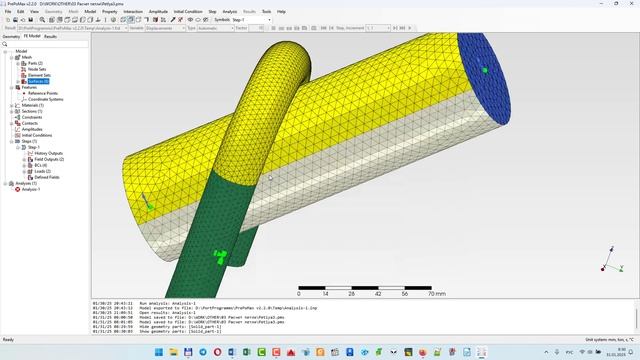This screenshot has width=640, height=360.
Task: Click the Reference Points red dot icon
Action: 24,93
